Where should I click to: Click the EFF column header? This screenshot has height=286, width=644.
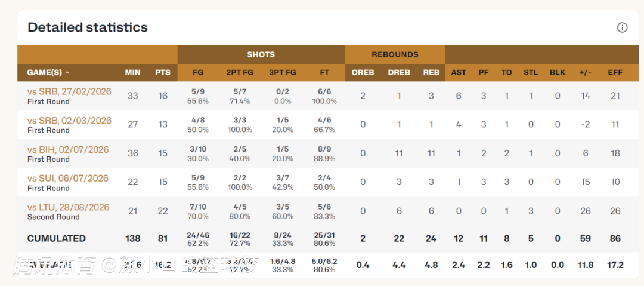point(615,72)
